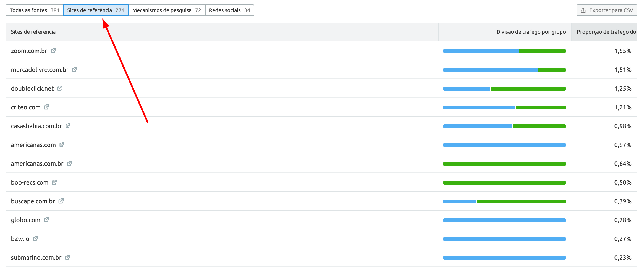Click the bob-recs.com site name
The height and width of the screenshot is (273, 644).
[x=30, y=182]
